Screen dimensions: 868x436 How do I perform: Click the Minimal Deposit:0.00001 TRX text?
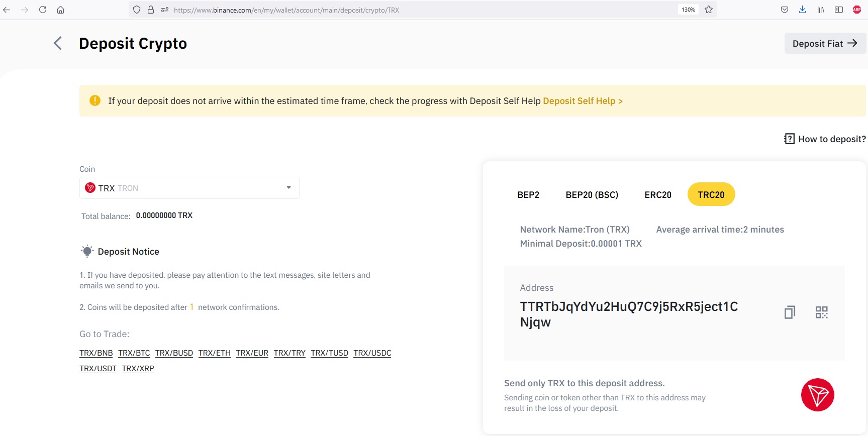click(581, 244)
